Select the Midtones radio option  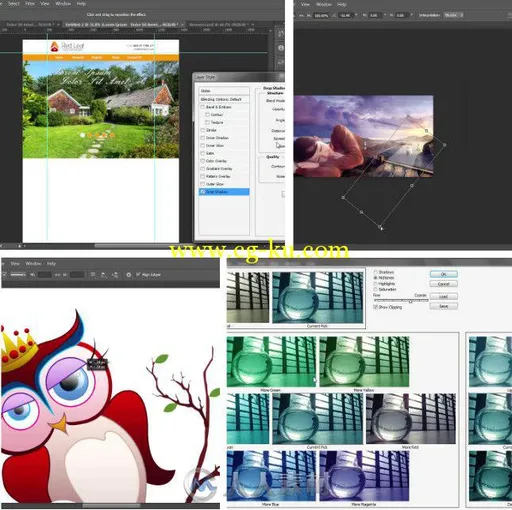376,278
